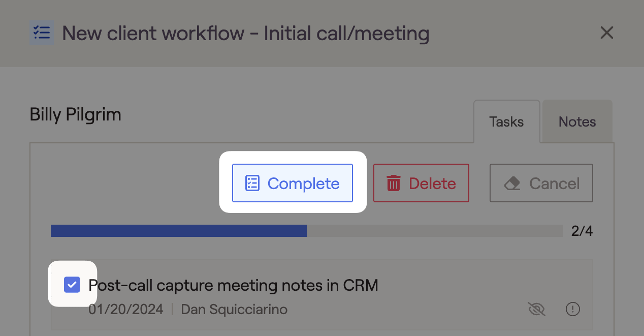Screen dimensions: 644x336
Task: Close the New client workflow dialog
Action: click(607, 33)
